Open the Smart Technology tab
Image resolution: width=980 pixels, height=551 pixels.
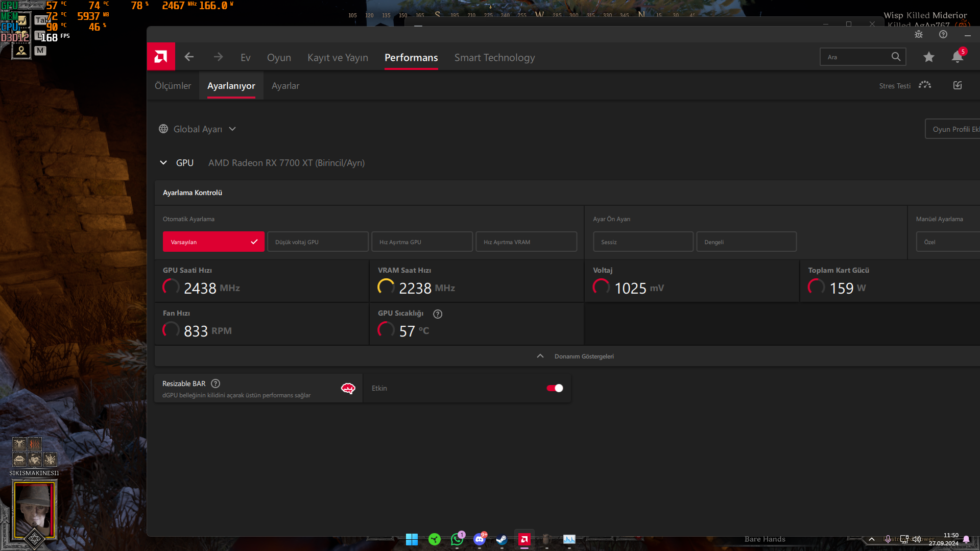[x=494, y=58]
